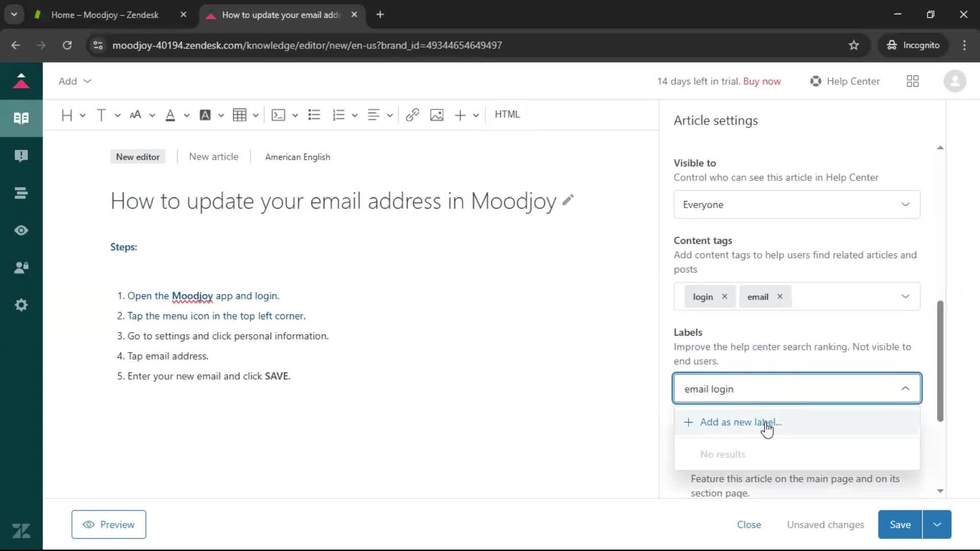Image resolution: width=980 pixels, height=551 pixels.
Task: Click the scroll down arrow in settings
Action: (940, 491)
